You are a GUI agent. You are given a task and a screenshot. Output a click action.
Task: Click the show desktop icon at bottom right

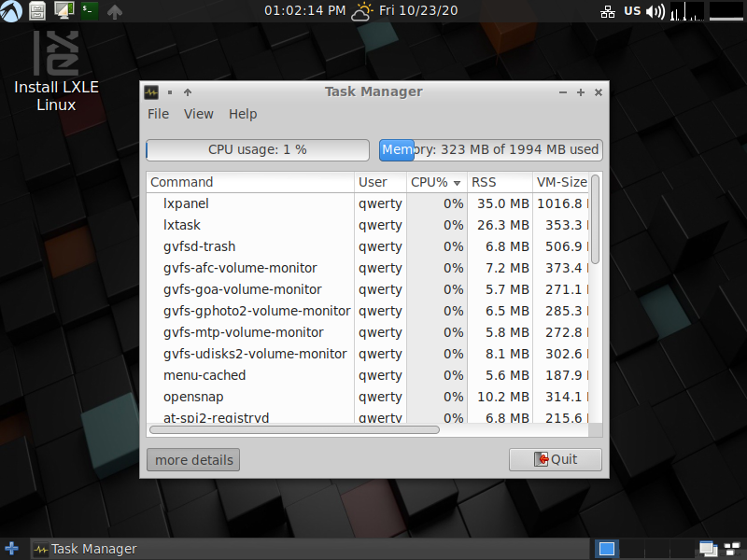732,549
